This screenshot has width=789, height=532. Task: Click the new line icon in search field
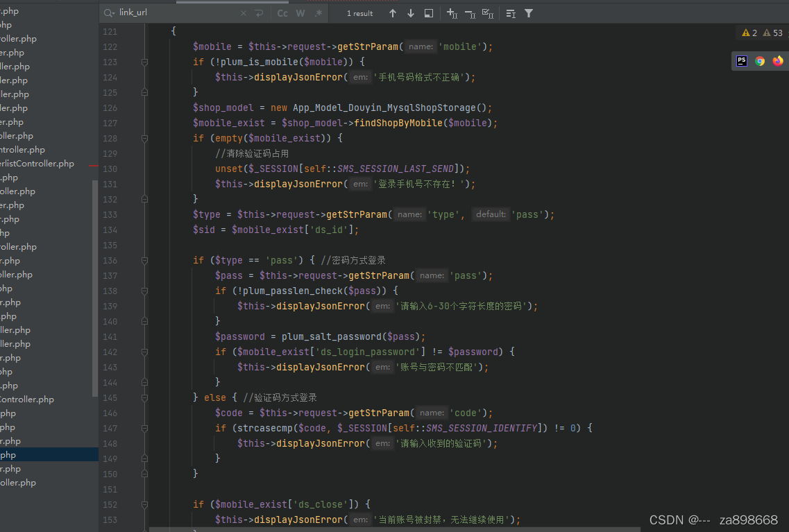pos(259,13)
